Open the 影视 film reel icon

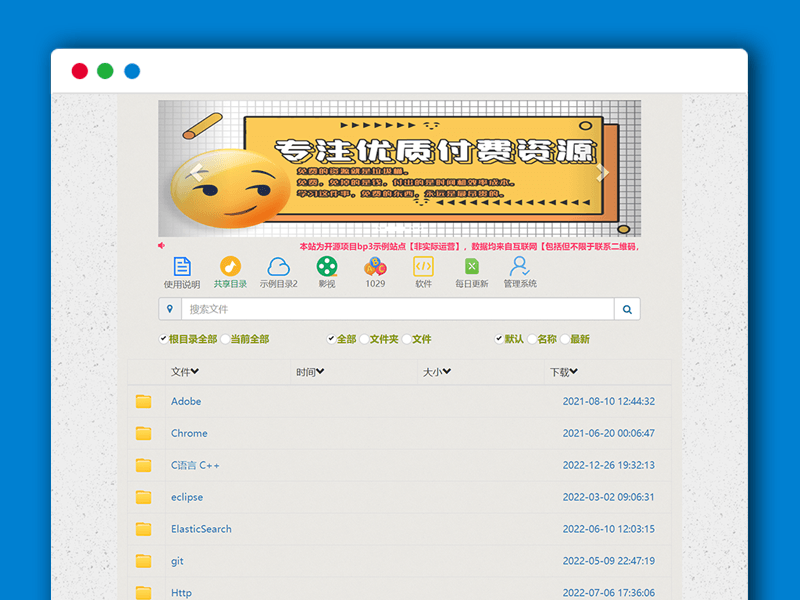[x=327, y=267]
